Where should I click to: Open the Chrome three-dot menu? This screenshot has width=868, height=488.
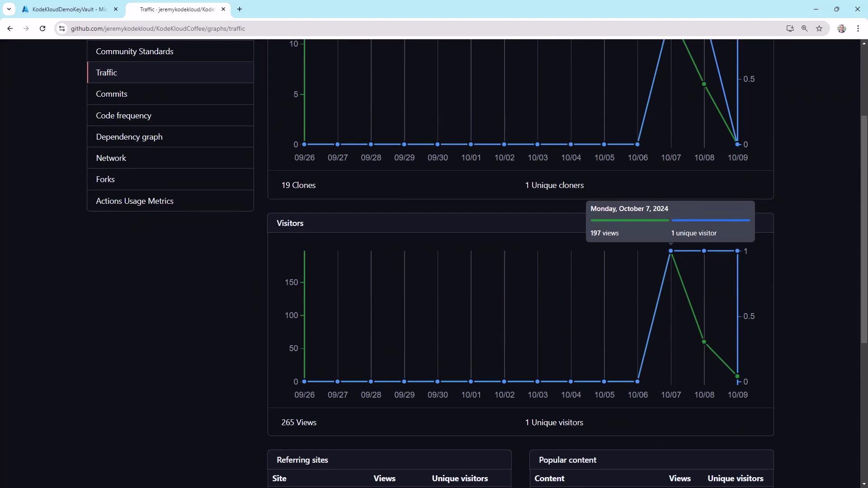pyautogui.click(x=858, y=28)
